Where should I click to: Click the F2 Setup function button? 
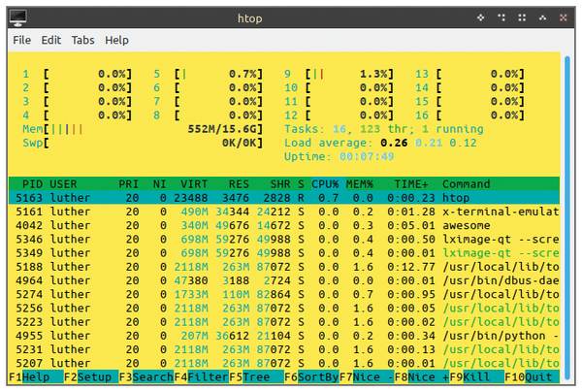click(x=91, y=376)
